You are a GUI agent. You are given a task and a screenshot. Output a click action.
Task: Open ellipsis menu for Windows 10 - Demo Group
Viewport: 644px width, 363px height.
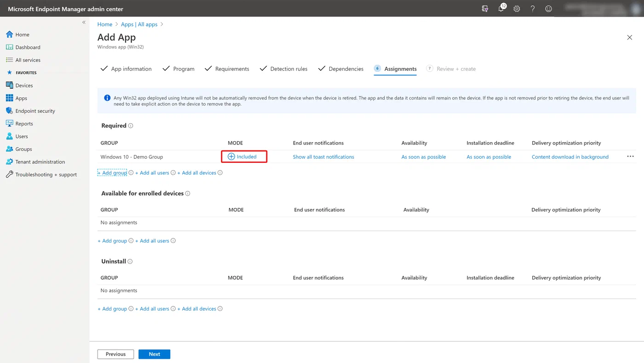pyautogui.click(x=630, y=156)
